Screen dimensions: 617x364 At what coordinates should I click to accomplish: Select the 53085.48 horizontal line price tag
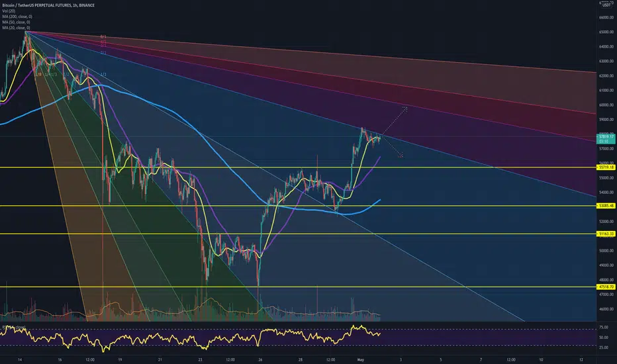point(606,206)
